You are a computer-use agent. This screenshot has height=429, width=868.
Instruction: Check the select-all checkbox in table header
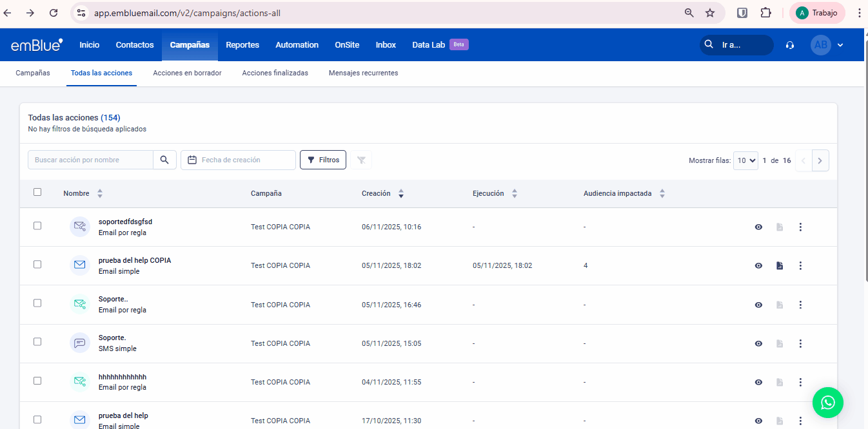37,192
